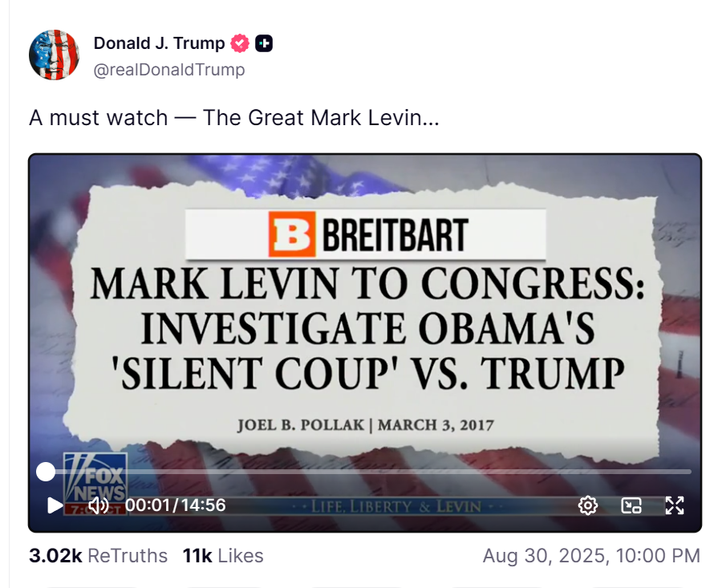Play the Mark Levin video
This screenshot has width=718, height=588.
point(55,505)
